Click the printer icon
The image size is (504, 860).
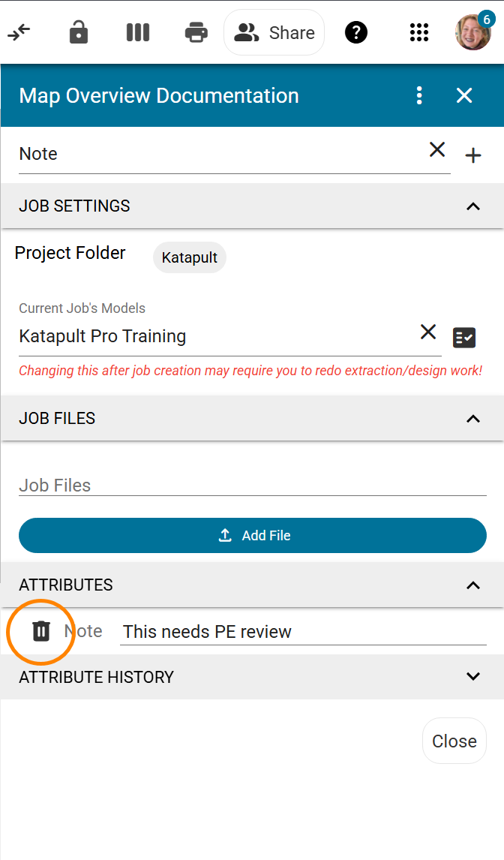[196, 32]
